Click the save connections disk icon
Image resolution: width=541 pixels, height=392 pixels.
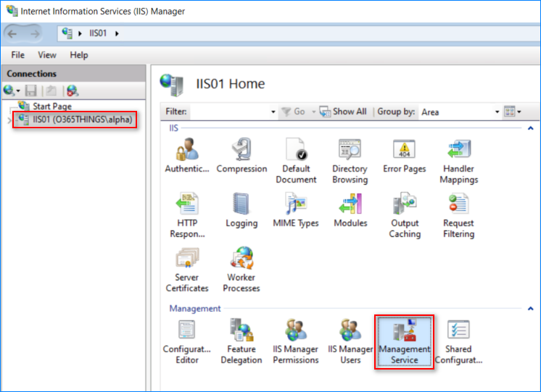[30, 91]
